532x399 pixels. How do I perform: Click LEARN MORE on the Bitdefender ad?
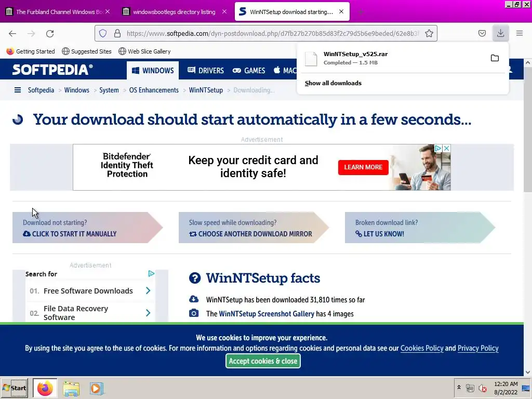pos(363,167)
